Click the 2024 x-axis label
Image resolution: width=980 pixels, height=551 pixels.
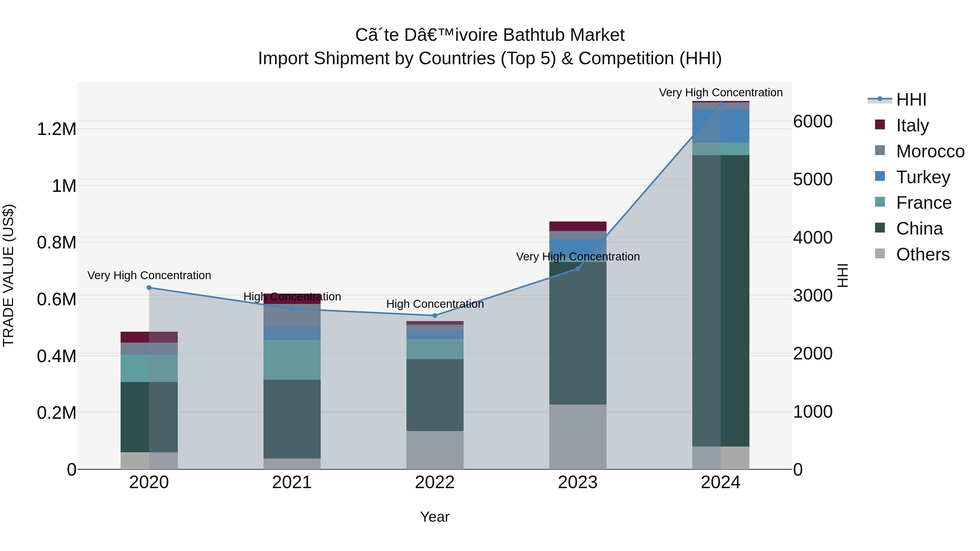click(721, 482)
